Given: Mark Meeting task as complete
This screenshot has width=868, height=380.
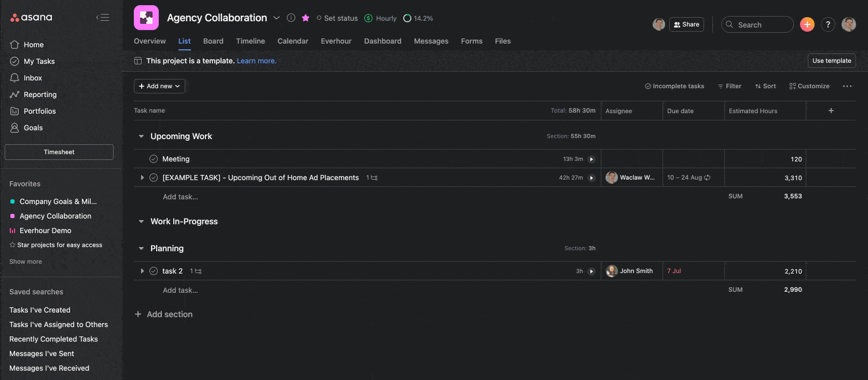Looking at the screenshot, I should (x=154, y=159).
